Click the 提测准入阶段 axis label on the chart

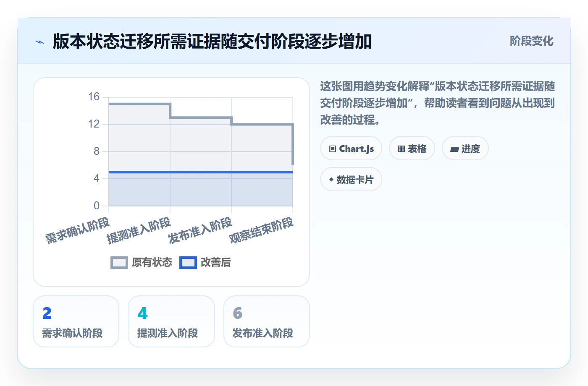(x=139, y=230)
